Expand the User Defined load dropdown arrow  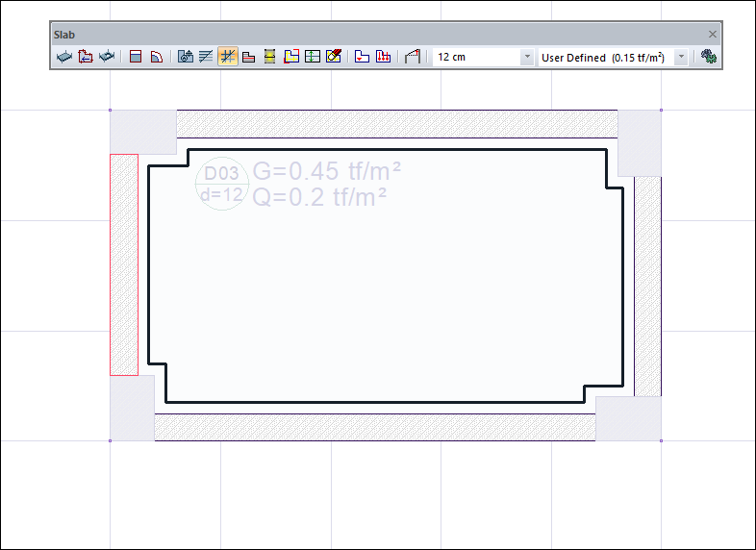click(681, 57)
